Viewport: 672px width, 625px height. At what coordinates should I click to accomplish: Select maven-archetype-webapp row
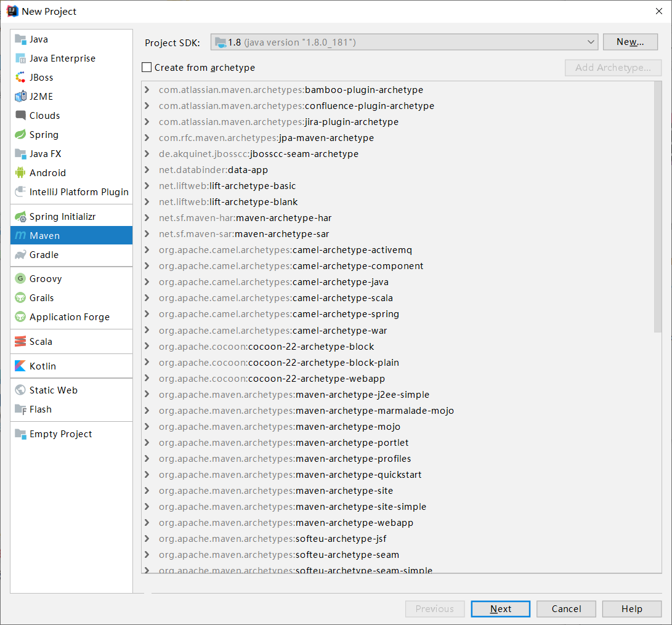coord(398,523)
